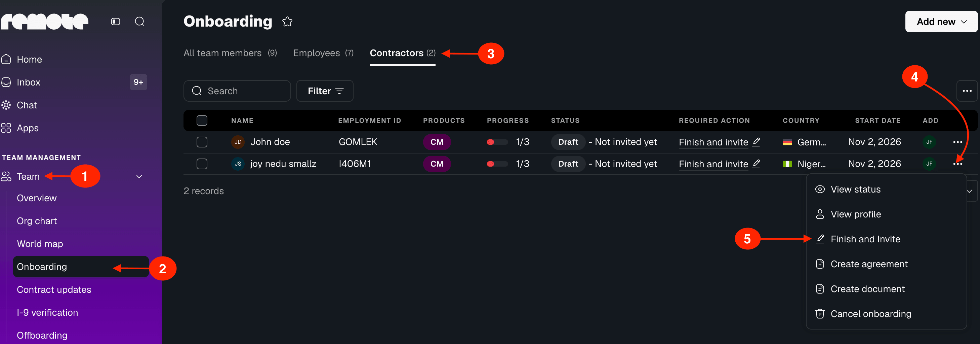This screenshot has width=980, height=344.
Task: Open the Add new dropdown
Action: click(941, 22)
